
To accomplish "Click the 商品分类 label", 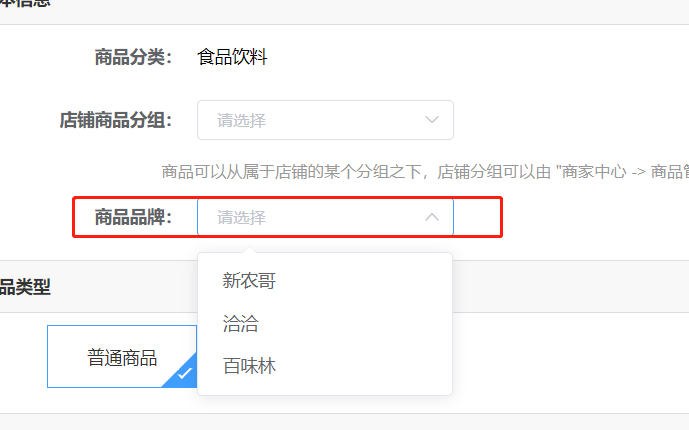I will (133, 58).
